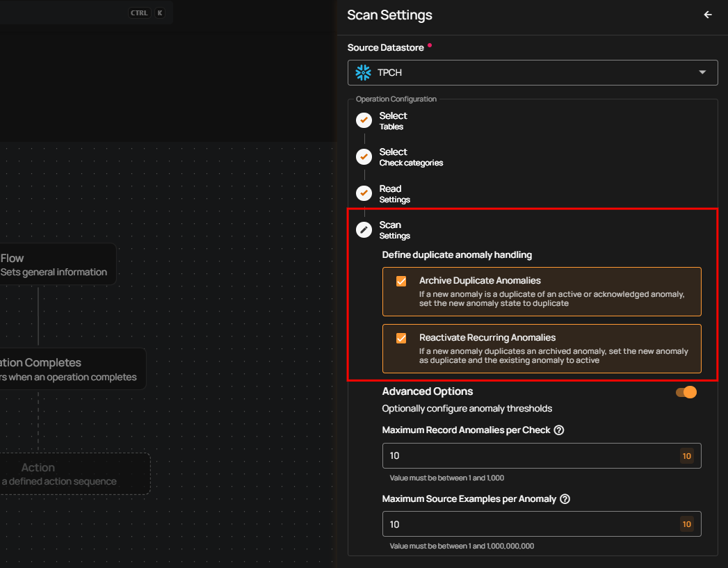Click the Select Check categories checkmark icon
This screenshot has height=568, width=728.
click(x=364, y=156)
